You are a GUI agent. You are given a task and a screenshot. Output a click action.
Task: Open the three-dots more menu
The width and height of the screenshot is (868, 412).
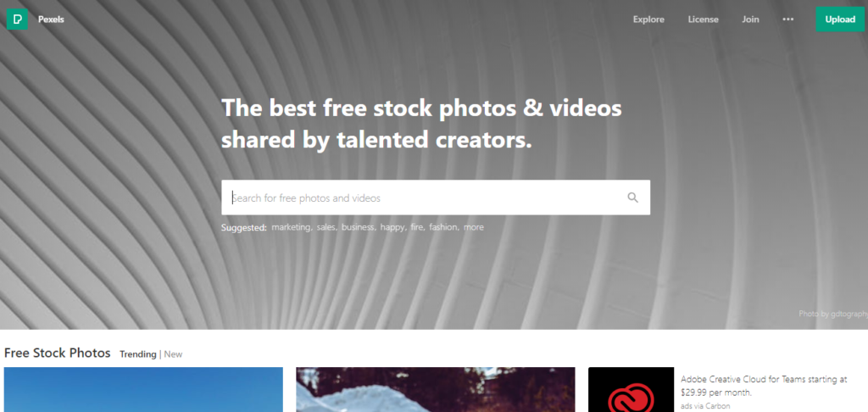[787, 19]
